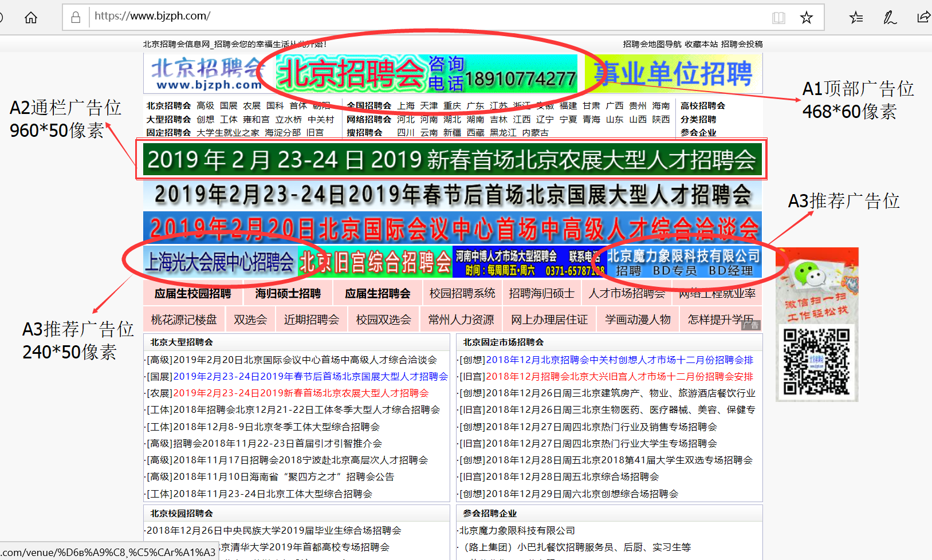The height and width of the screenshot is (560, 932).
Task: Click 招聘海归硕士 ad button
Action: [542, 294]
